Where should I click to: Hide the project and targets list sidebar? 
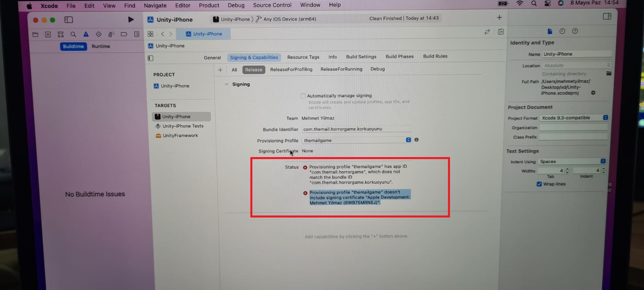151,58
